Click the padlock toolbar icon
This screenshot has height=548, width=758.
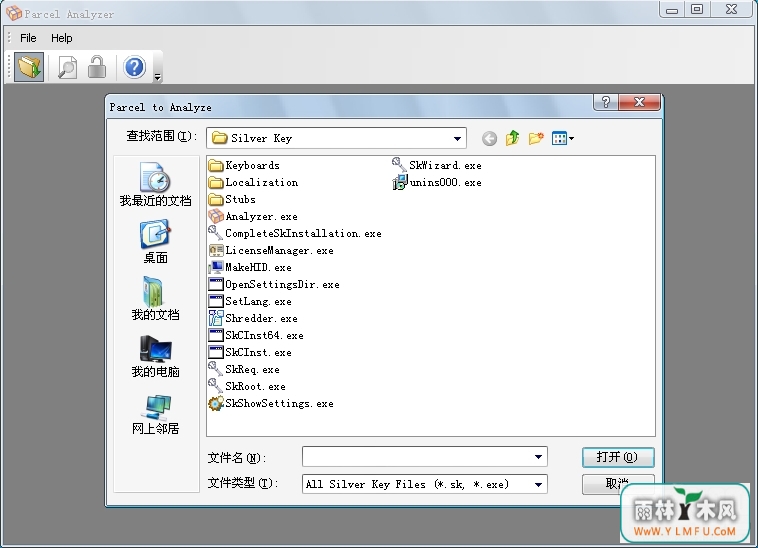click(x=97, y=67)
